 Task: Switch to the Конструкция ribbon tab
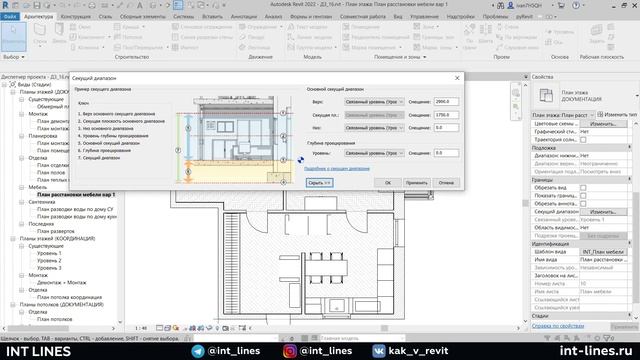pyautogui.click(x=76, y=17)
